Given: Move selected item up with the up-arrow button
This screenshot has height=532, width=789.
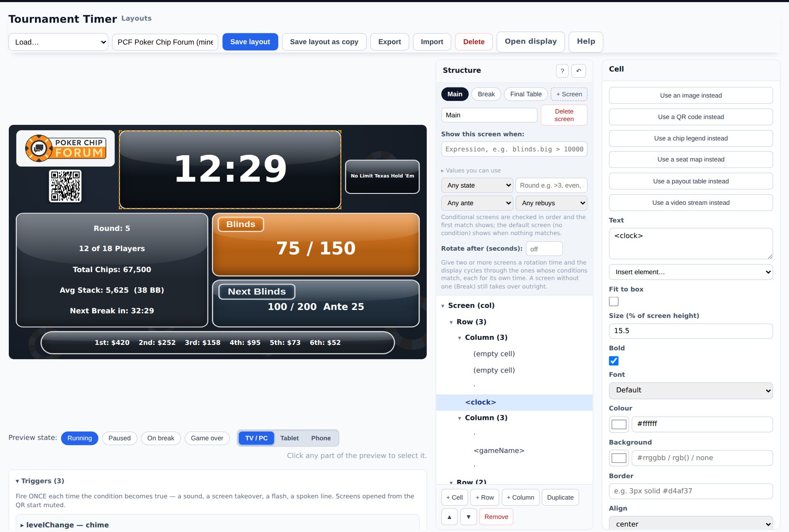Looking at the screenshot, I should coord(449,517).
